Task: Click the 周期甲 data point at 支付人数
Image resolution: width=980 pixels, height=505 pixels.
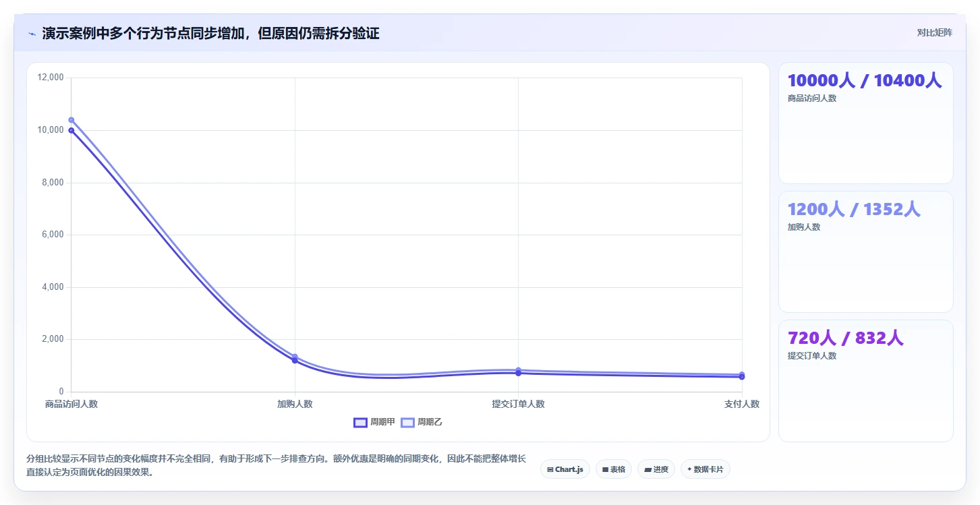Action: click(x=742, y=377)
